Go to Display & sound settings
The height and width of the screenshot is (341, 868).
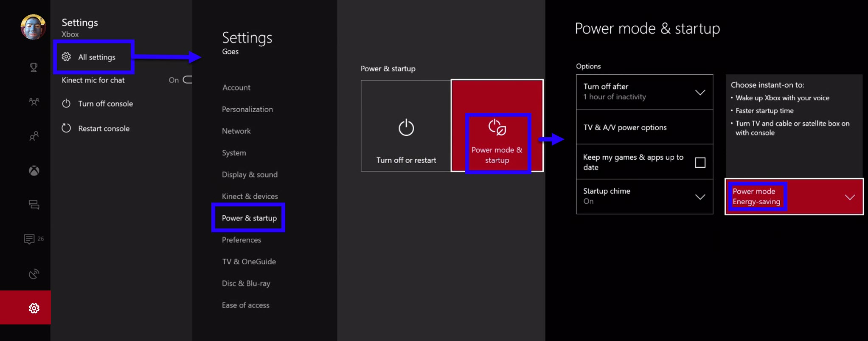coord(250,175)
